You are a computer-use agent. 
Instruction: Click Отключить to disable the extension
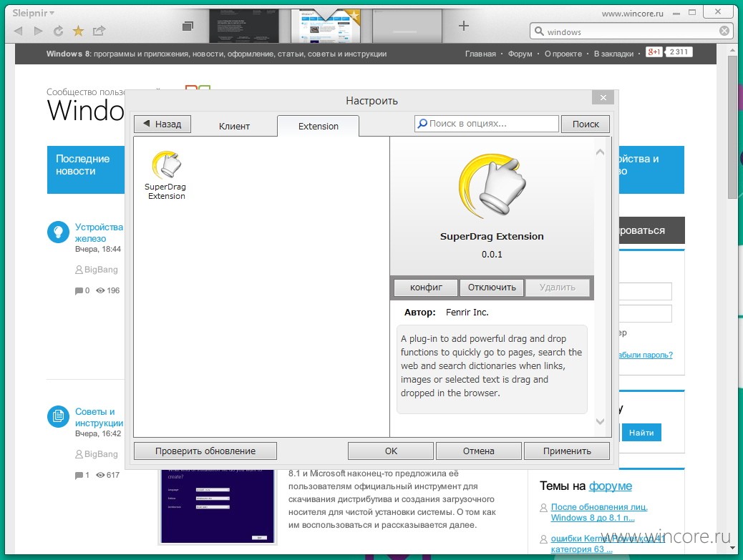point(492,288)
